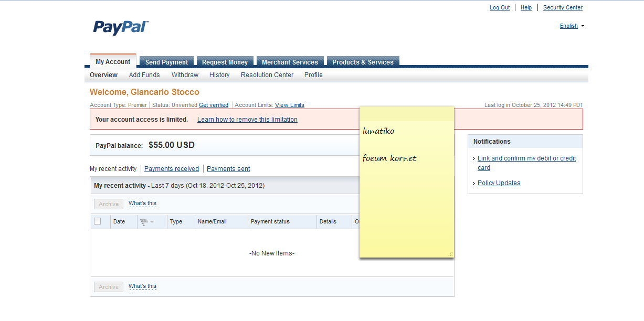Select the My recent activity view

[x=113, y=169]
